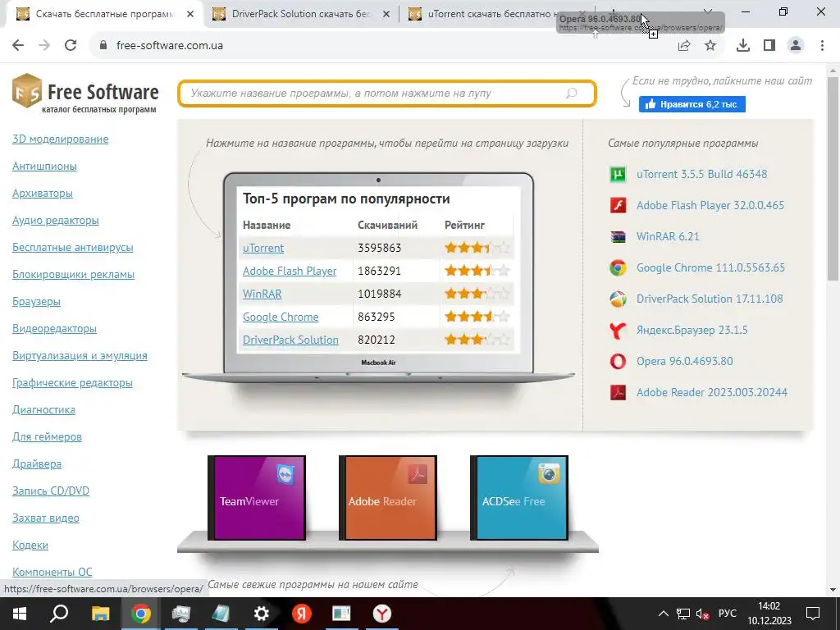
Task: Open Settings gear in taskbar
Action: [262, 614]
